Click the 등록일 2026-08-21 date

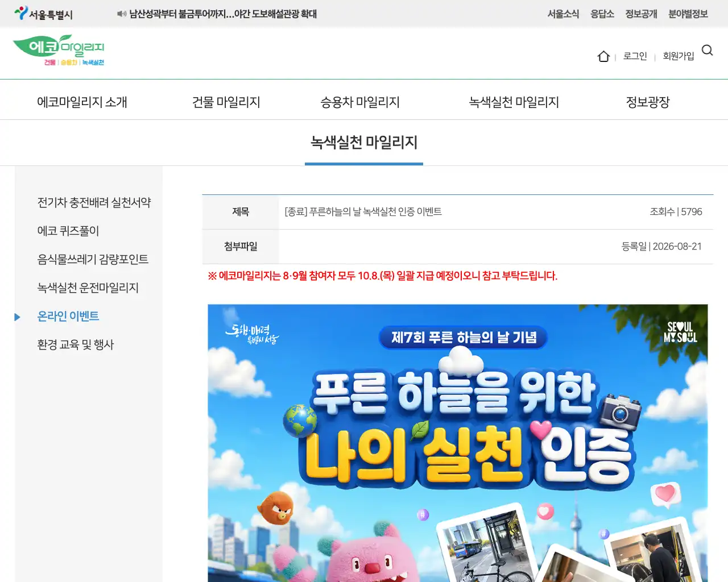click(x=661, y=247)
